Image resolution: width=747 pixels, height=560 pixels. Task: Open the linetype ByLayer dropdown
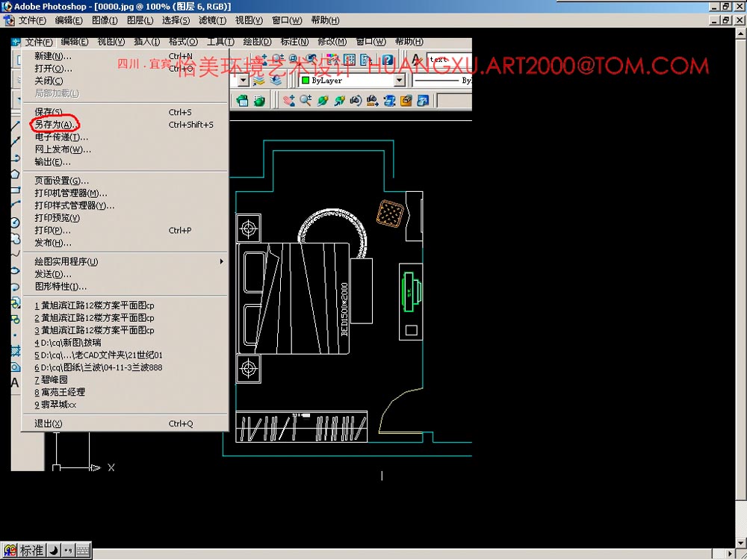(441, 81)
